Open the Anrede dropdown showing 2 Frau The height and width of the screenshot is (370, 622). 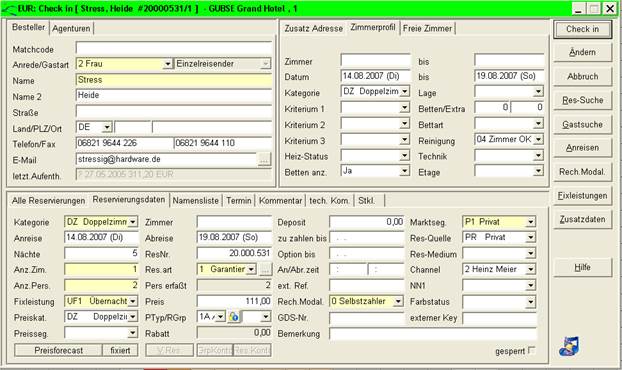point(168,64)
